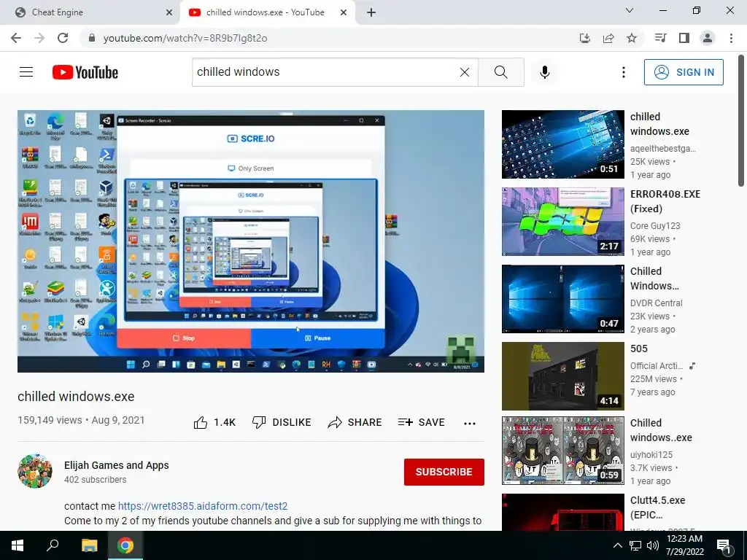This screenshot has height=560, width=747.
Task: Bookmark this page with star
Action: pos(632,38)
